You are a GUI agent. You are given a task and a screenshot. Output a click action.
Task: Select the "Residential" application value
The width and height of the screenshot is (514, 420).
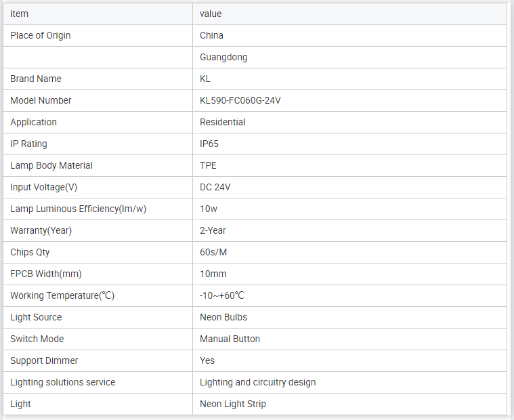pyautogui.click(x=223, y=122)
